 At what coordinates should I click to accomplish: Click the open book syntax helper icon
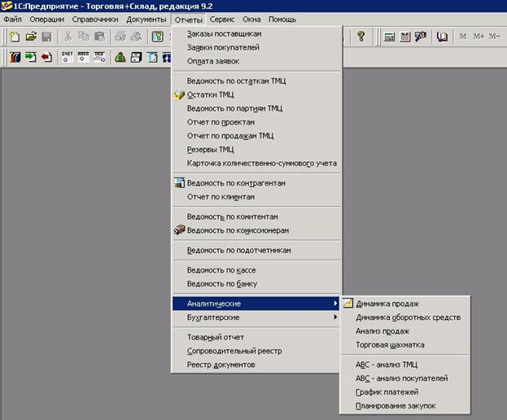442,37
